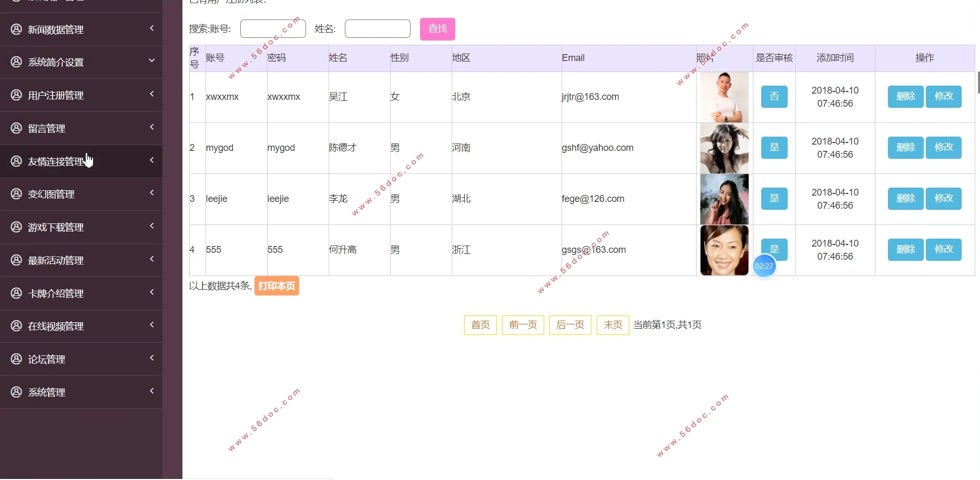Click the icon beside 卡牌介绍管理

[x=16, y=293]
